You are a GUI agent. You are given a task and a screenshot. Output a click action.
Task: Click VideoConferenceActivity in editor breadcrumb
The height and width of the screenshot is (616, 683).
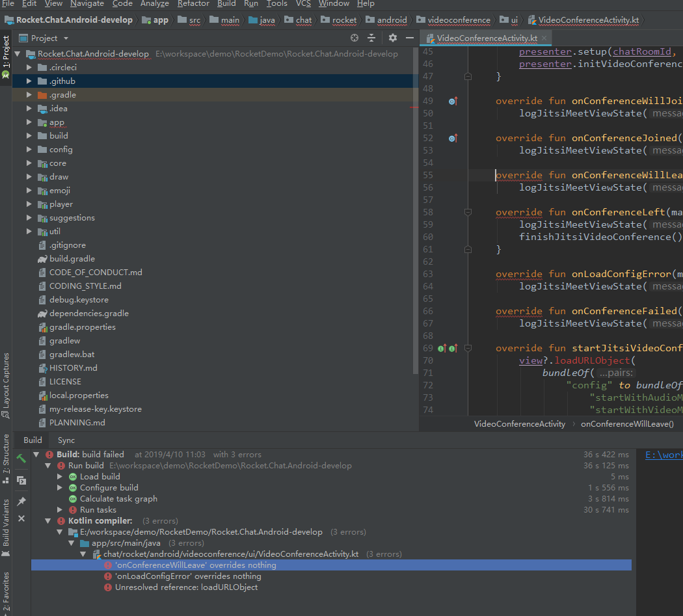click(520, 424)
